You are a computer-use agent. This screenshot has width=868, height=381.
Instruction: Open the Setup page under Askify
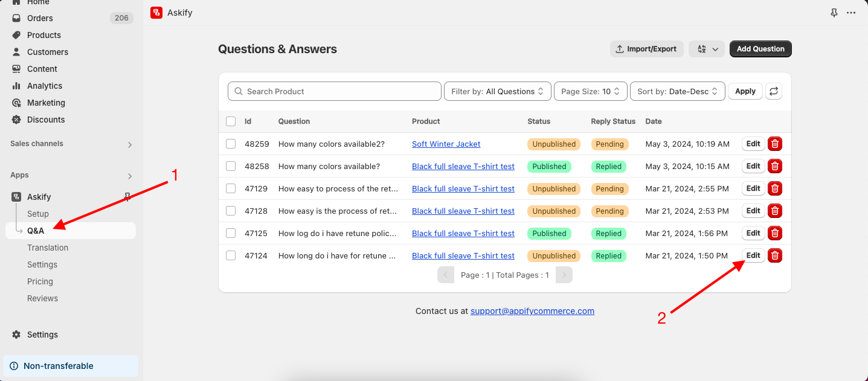(38, 214)
